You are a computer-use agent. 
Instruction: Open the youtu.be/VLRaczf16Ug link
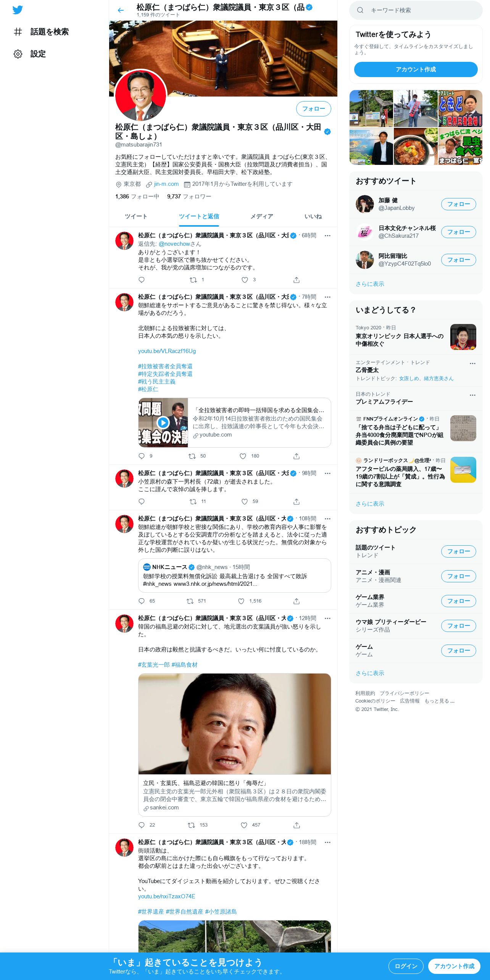point(167,351)
